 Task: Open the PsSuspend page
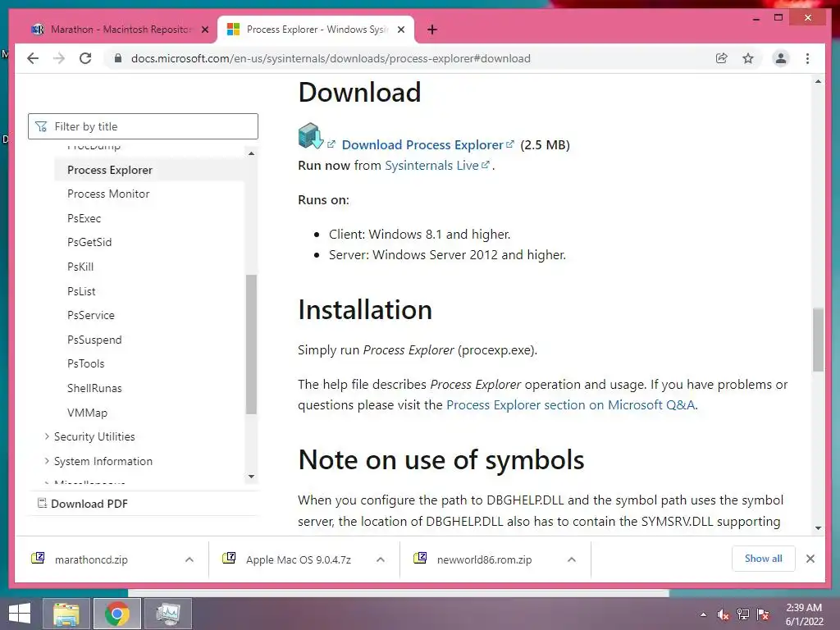(x=94, y=340)
